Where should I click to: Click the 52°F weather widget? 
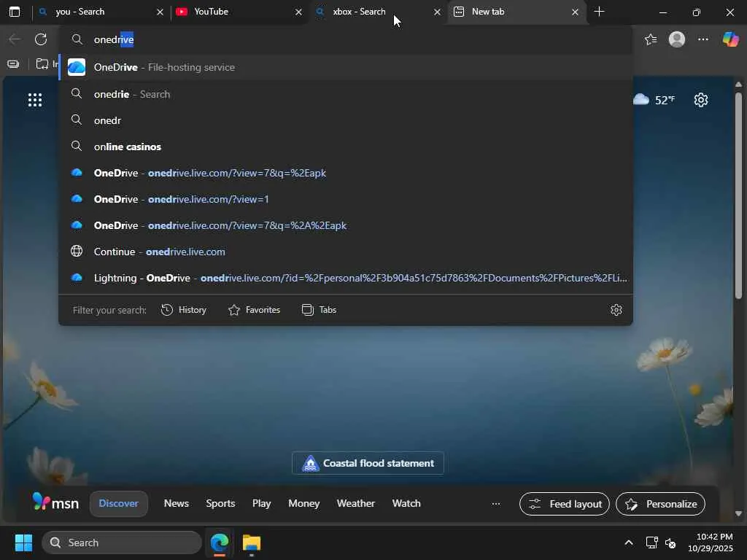654,100
